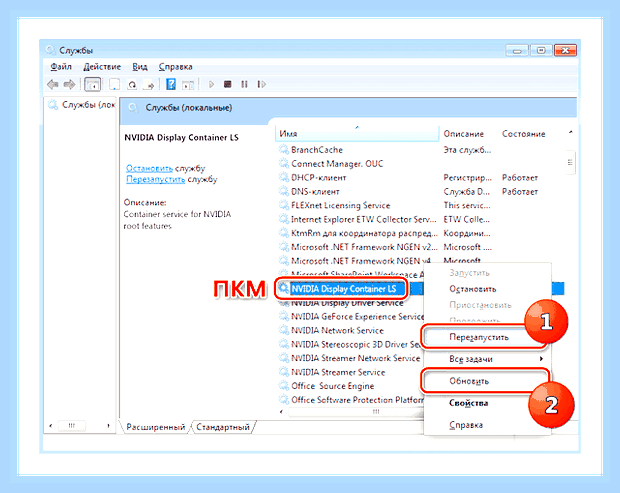Select Office Software Protection Platform service
The width and height of the screenshot is (620, 493).
pyautogui.click(x=357, y=400)
